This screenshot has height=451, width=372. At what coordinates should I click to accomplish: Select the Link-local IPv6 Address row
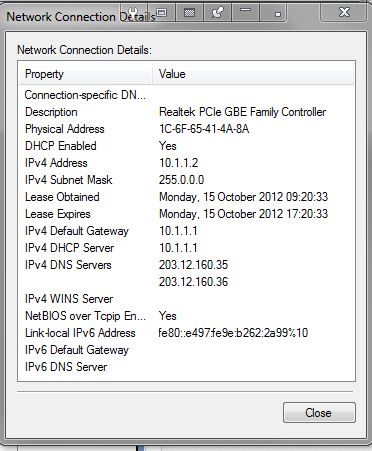(x=186, y=333)
